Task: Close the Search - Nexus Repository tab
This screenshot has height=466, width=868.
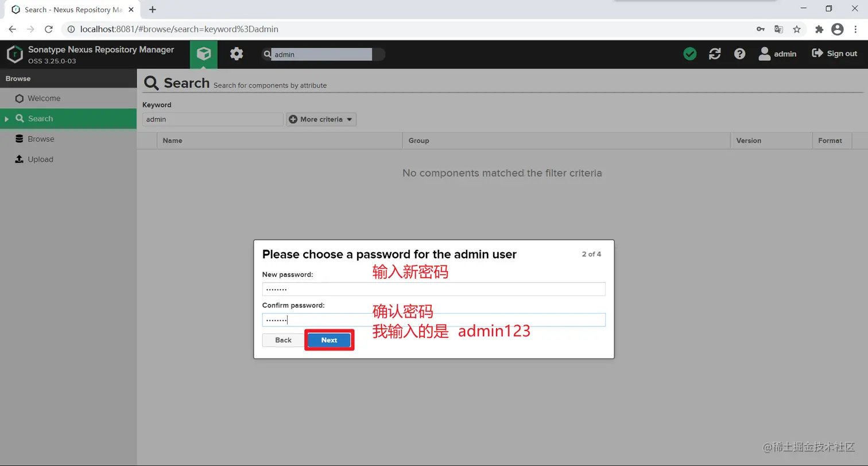Action: (x=131, y=10)
